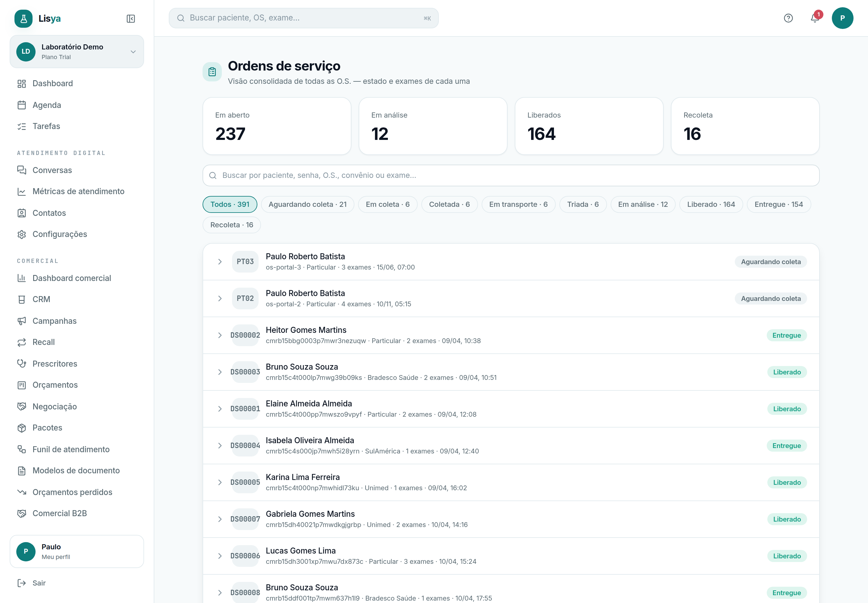This screenshot has width=868, height=603.
Task: Click the Tarefas checklist icon
Action: coord(21,126)
